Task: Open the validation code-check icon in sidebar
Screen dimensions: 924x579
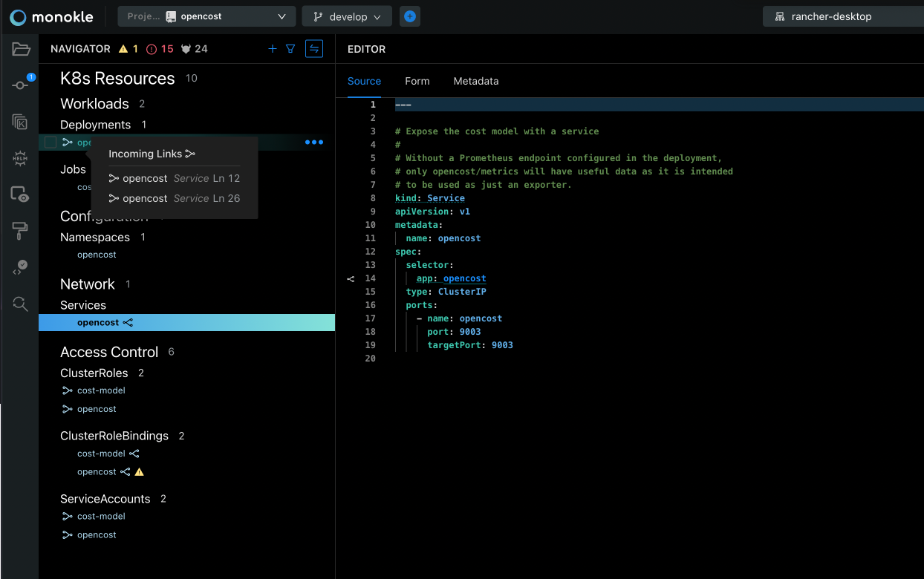Action: click(x=20, y=267)
